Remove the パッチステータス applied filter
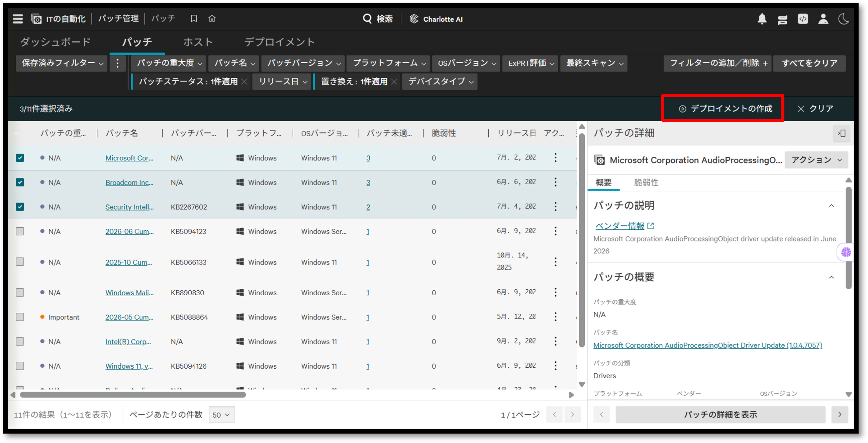This screenshot has height=443, width=868. pyautogui.click(x=244, y=82)
